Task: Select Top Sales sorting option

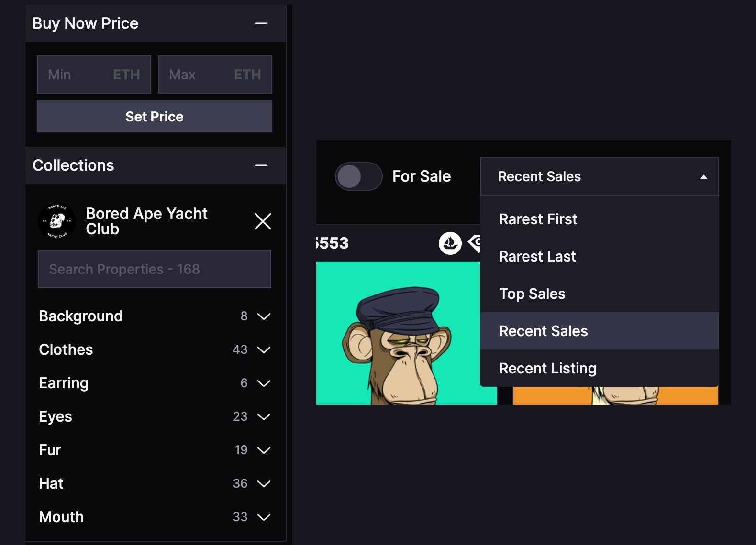Action: [532, 294]
